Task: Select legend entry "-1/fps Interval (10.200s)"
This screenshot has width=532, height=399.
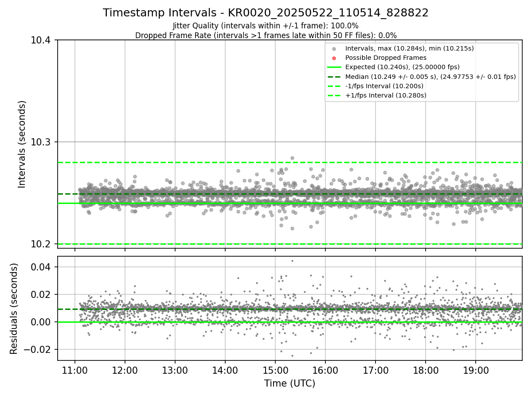Action: [384, 86]
